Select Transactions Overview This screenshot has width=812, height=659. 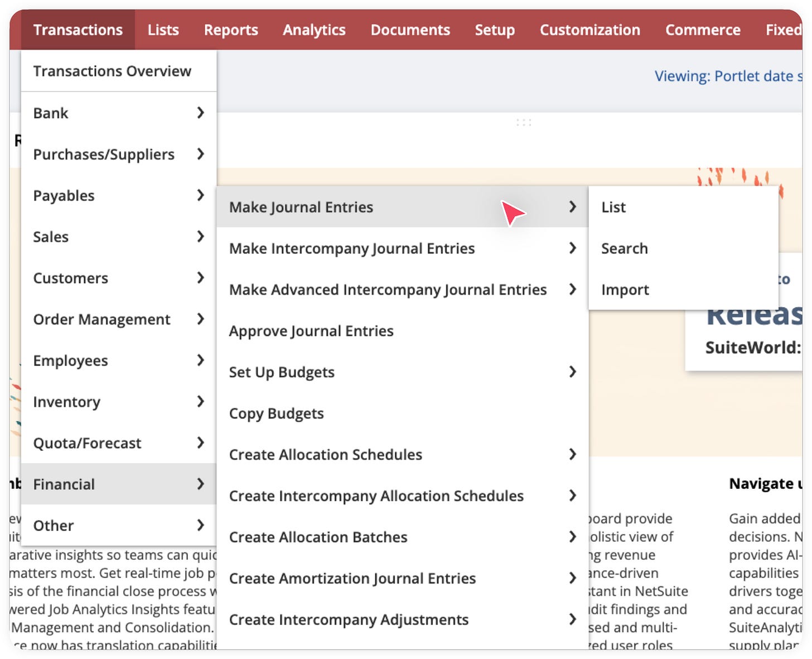pos(119,71)
